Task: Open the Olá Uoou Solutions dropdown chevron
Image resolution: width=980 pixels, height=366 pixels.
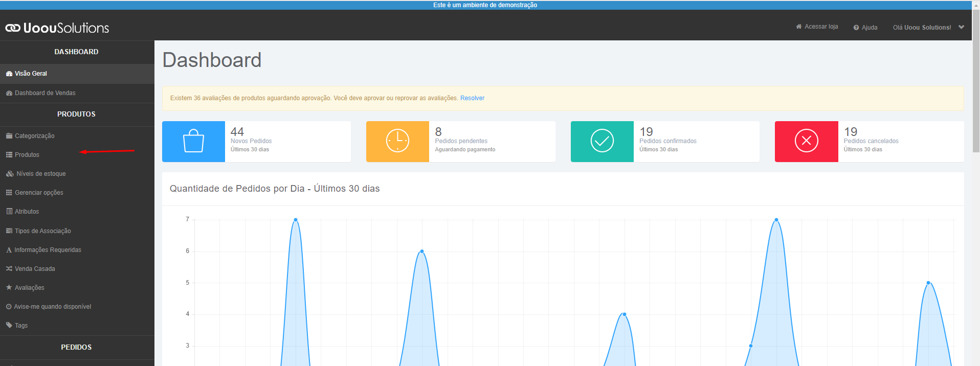Action: coord(962,27)
